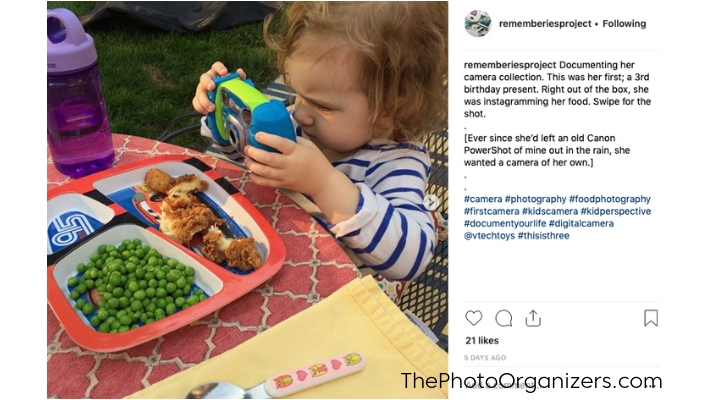Click the 5 DAYS AGO timestamp
This screenshot has height=400, width=720.
485,357
